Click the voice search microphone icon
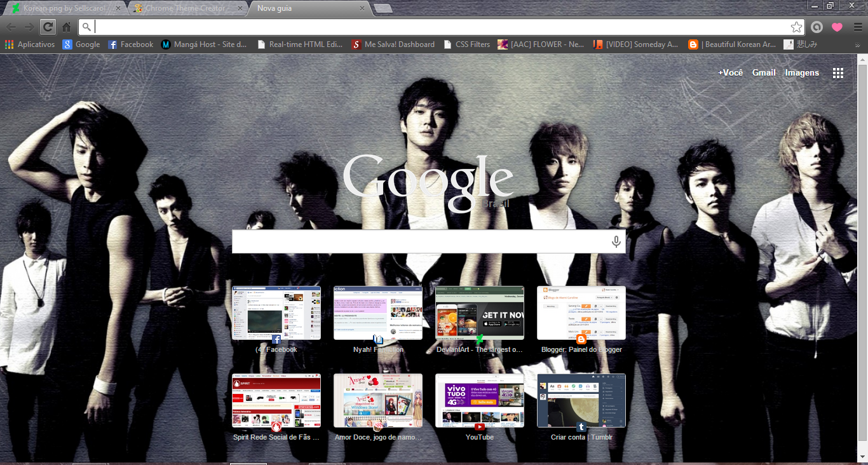The height and width of the screenshot is (465, 868). coord(614,241)
